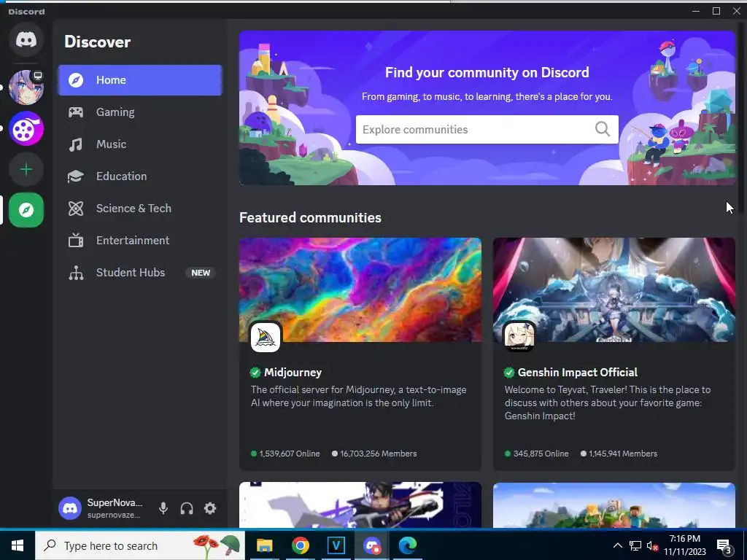The image size is (747, 560).
Task: Open the Windows Start menu
Action: tap(18, 545)
